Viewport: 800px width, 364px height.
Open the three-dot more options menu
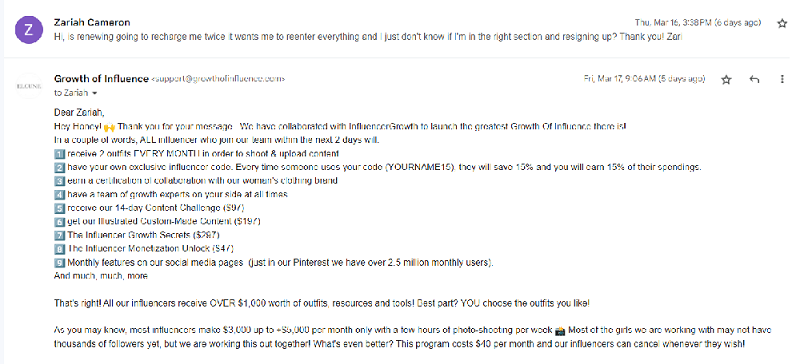(x=782, y=79)
